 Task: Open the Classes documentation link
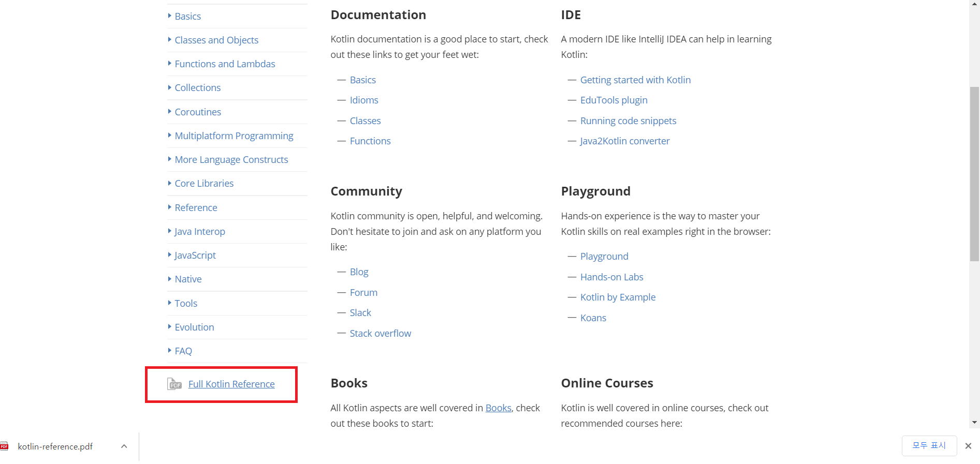(x=365, y=121)
